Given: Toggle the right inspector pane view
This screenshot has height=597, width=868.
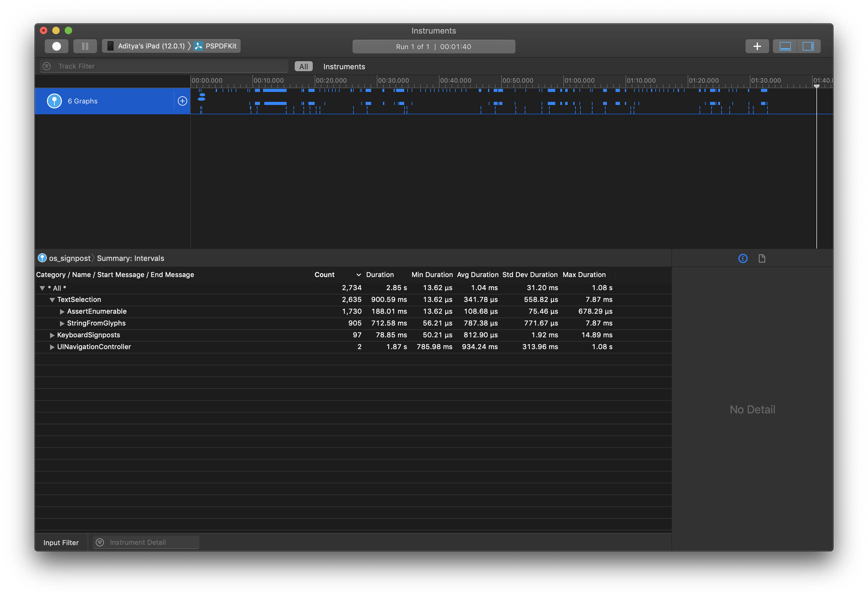Looking at the screenshot, I should [x=809, y=46].
